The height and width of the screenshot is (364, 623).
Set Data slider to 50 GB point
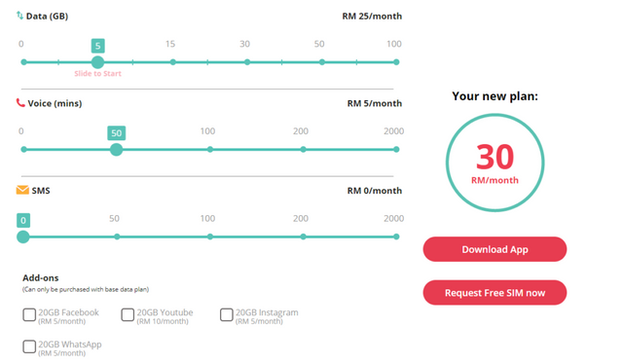point(322,62)
